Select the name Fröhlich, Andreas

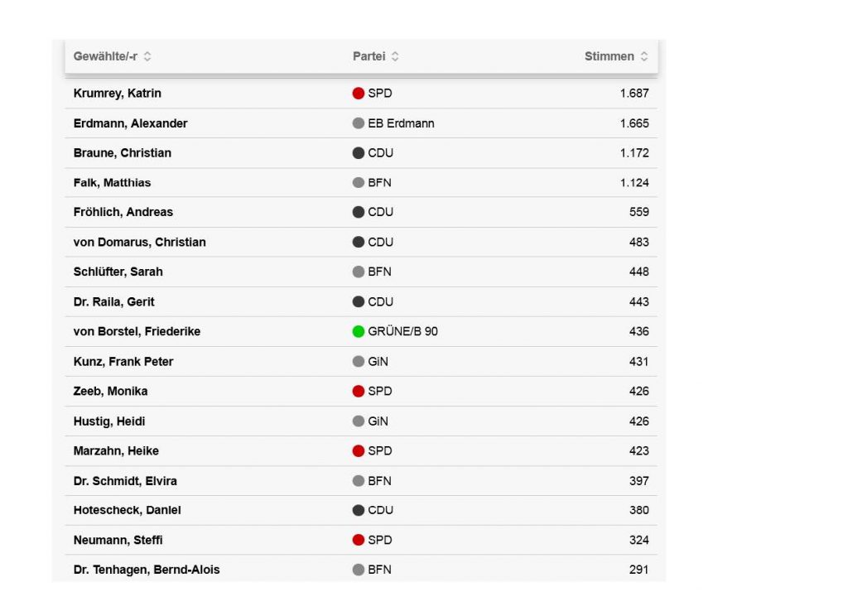(123, 213)
